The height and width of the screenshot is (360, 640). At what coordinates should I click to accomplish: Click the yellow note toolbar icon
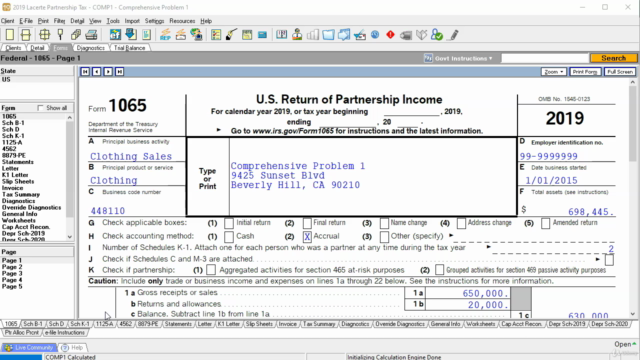247,35
